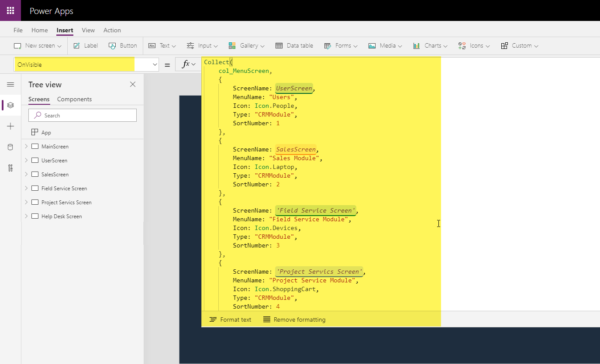Insert a Label control
600x364 pixels.
point(86,45)
